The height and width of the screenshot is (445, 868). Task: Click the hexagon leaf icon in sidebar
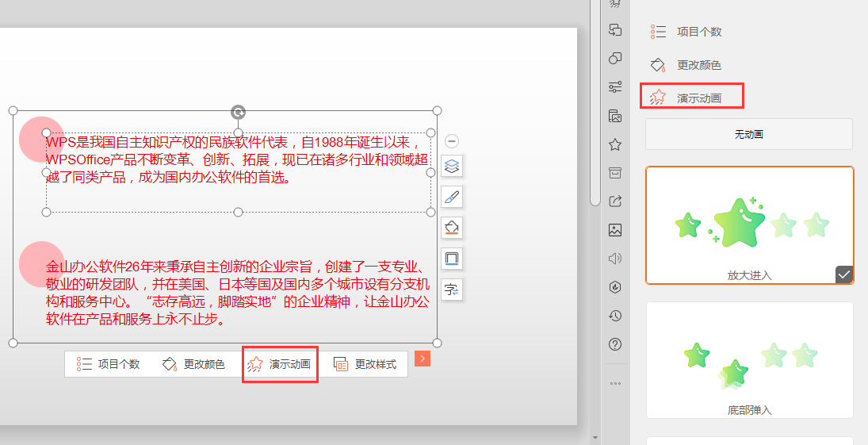point(615,287)
